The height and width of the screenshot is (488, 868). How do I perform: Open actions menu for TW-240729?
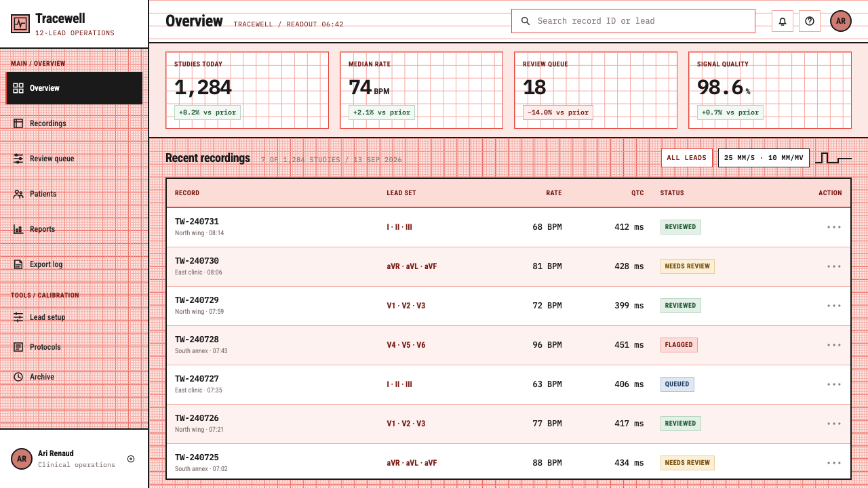pyautogui.click(x=834, y=306)
